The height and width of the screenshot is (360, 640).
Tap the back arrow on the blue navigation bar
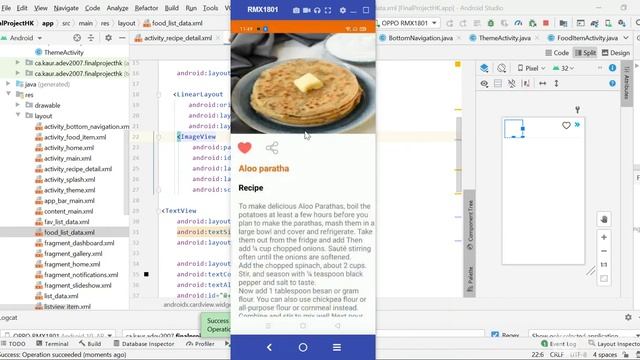(x=269, y=347)
